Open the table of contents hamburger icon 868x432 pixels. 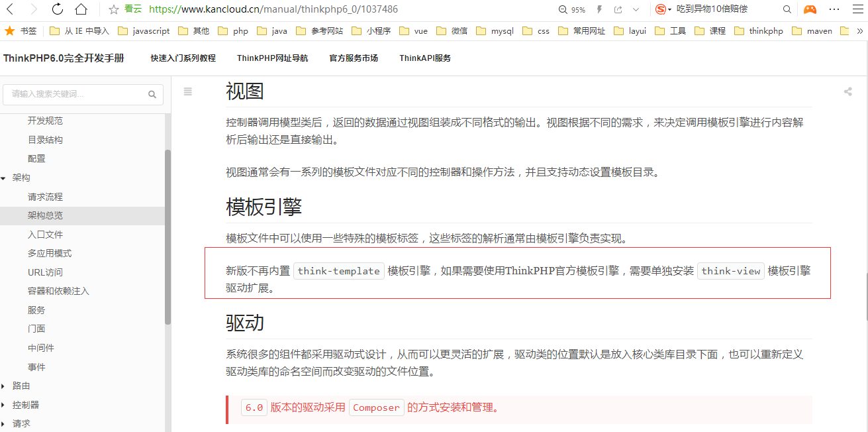(x=187, y=92)
